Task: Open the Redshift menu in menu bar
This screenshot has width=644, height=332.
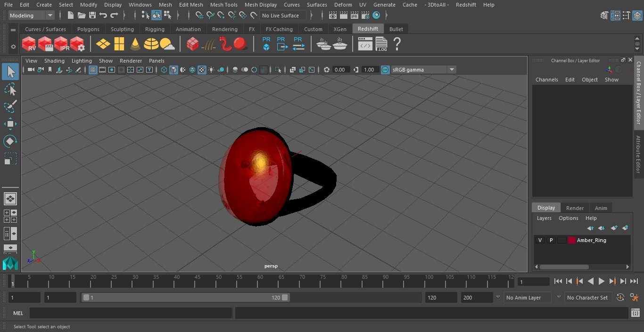Action: click(x=466, y=5)
